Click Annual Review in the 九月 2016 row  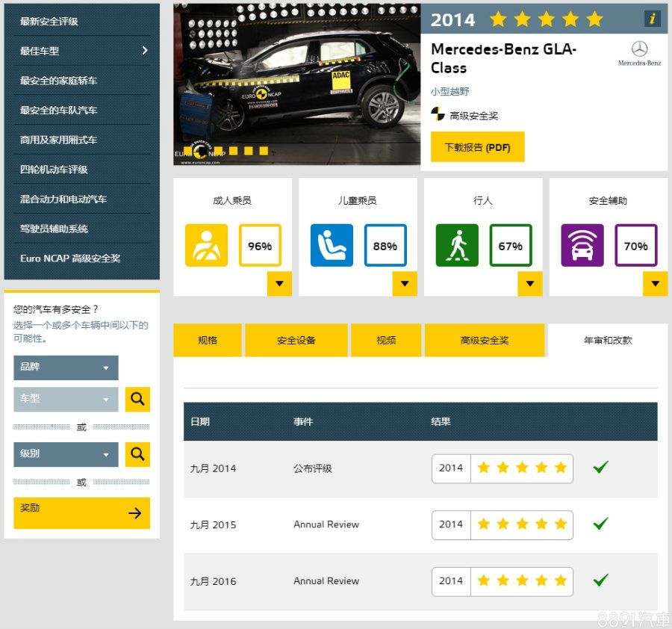tap(326, 581)
